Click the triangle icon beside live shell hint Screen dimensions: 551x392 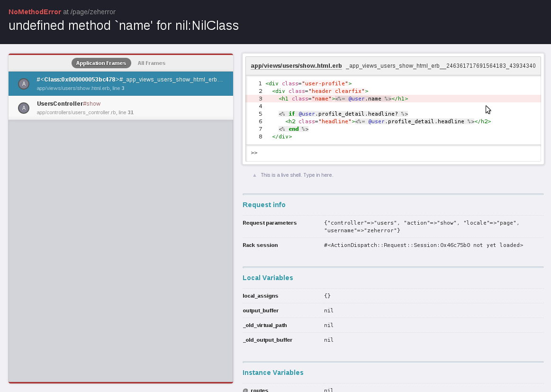click(x=255, y=175)
